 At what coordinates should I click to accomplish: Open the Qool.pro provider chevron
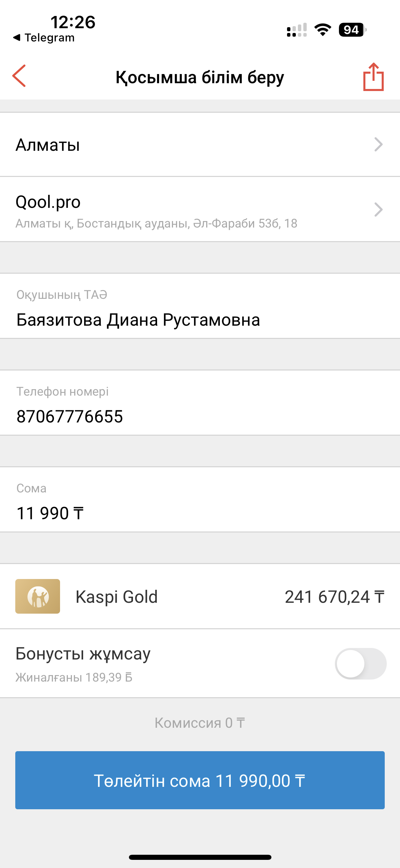coord(378,209)
